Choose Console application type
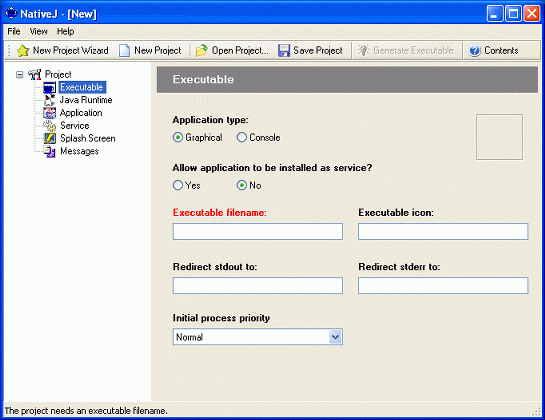 [242, 137]
